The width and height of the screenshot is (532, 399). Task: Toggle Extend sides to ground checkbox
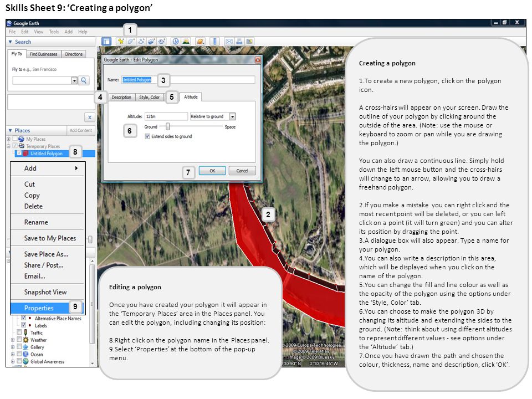(x=147, y=136)
